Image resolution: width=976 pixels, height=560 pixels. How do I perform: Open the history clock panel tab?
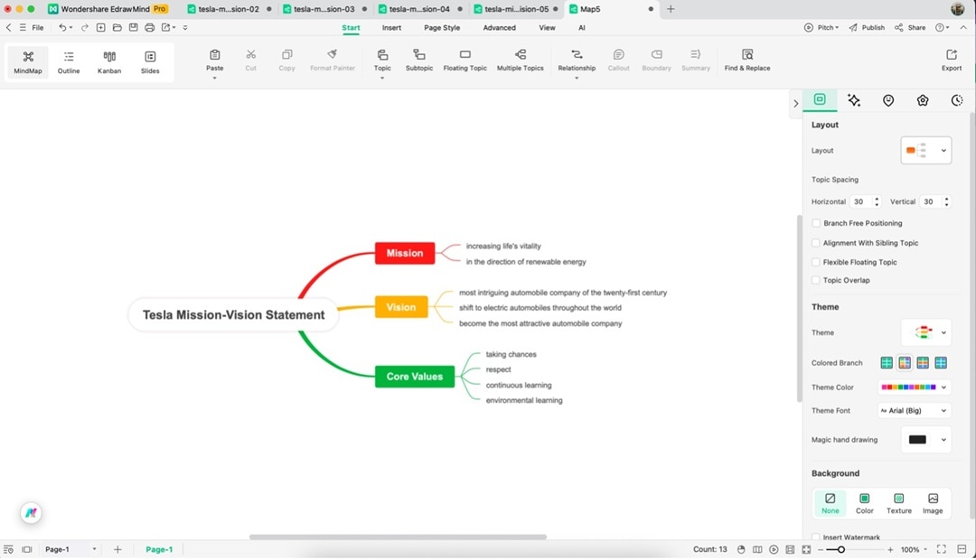[x=957, y=100]
